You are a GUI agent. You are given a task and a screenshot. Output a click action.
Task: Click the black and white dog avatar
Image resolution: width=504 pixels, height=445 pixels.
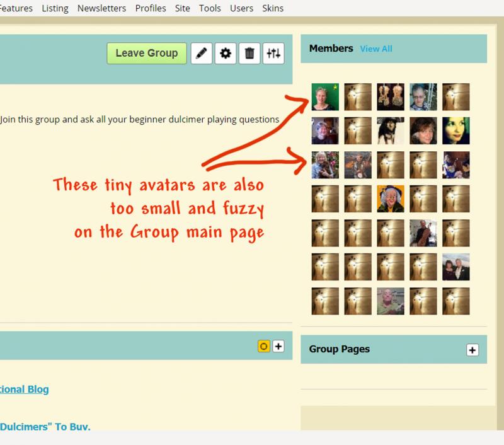(x=391, y=131)
